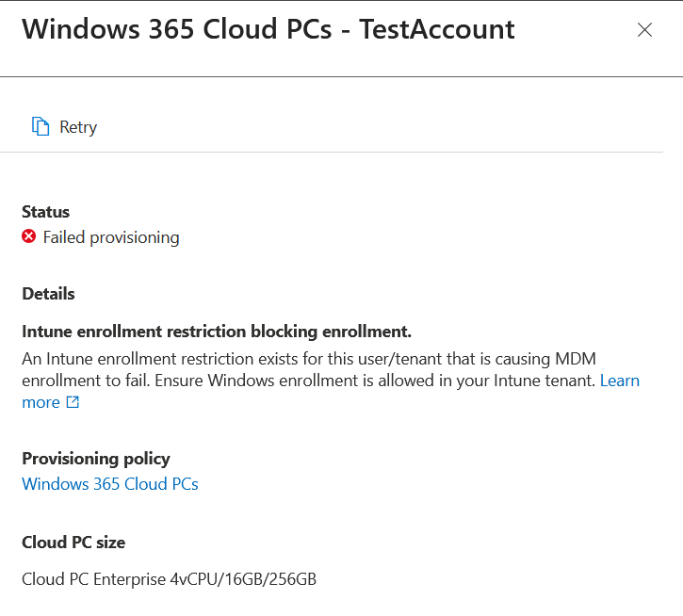Select the bold Intune enrollment restriction error title
The width and height of the screenshot is (683, 616).
point(217,332)
